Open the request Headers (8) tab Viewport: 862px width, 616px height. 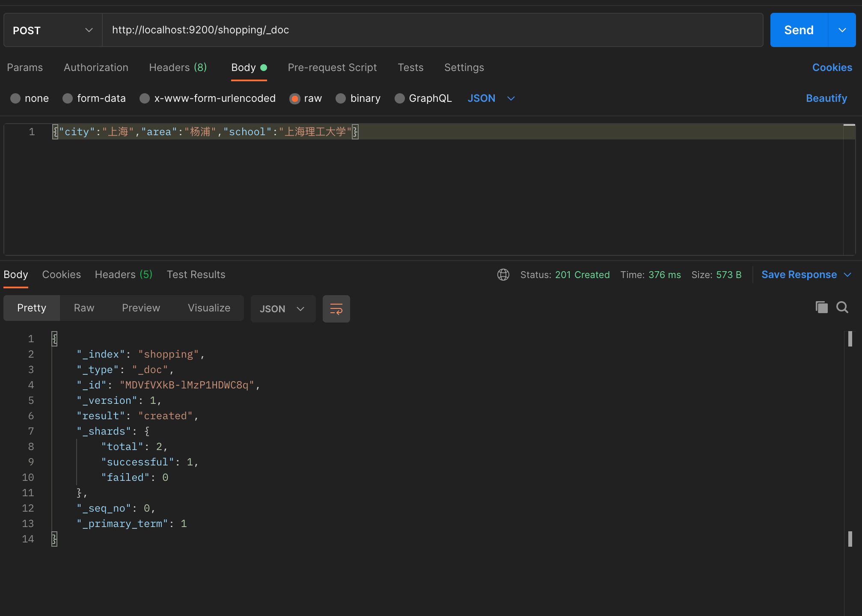178,68
